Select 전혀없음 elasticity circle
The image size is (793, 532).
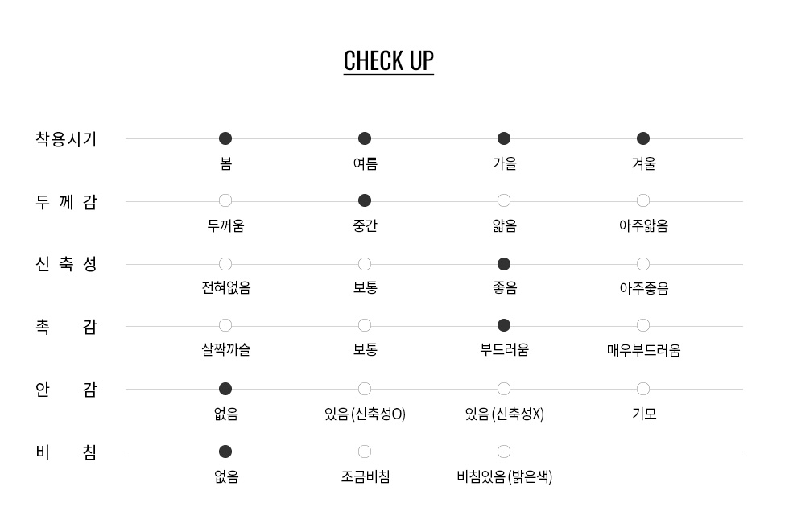(x=225, y=264)
